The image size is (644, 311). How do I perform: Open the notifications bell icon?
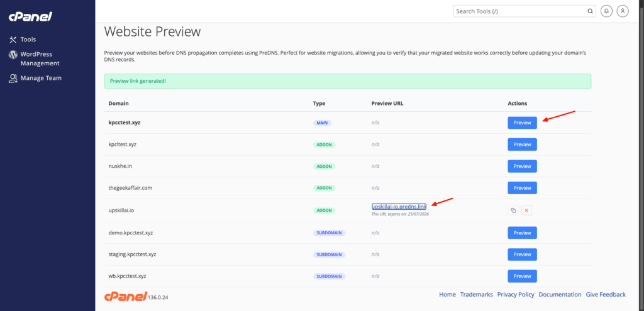[x=606, y=11]
